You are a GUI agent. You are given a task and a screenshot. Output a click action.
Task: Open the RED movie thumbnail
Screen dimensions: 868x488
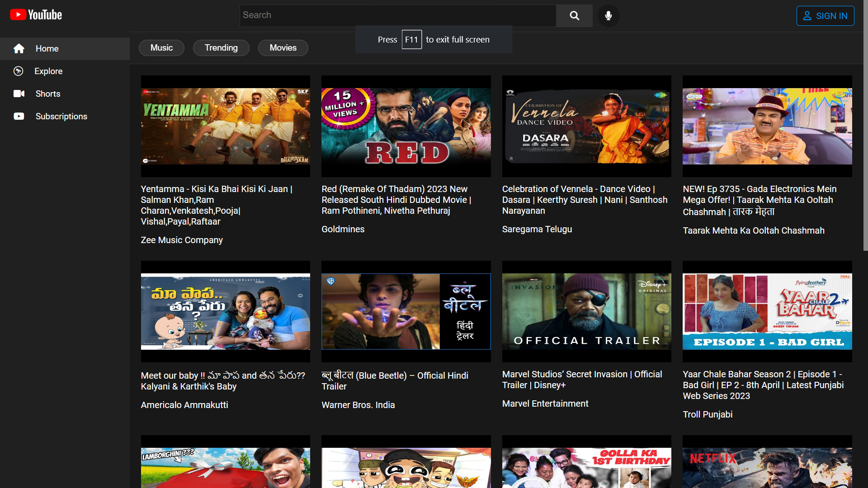(x=406, y=126)
